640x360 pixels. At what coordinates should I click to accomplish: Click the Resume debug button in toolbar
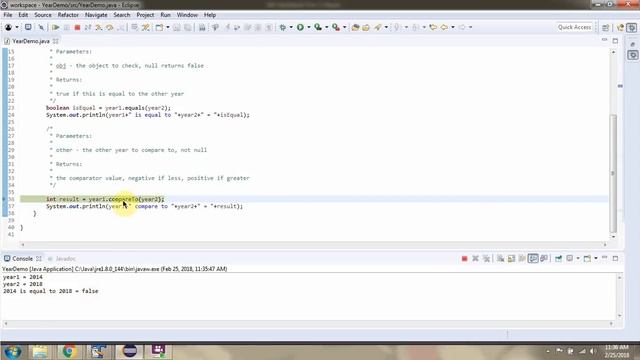point(56,27)
